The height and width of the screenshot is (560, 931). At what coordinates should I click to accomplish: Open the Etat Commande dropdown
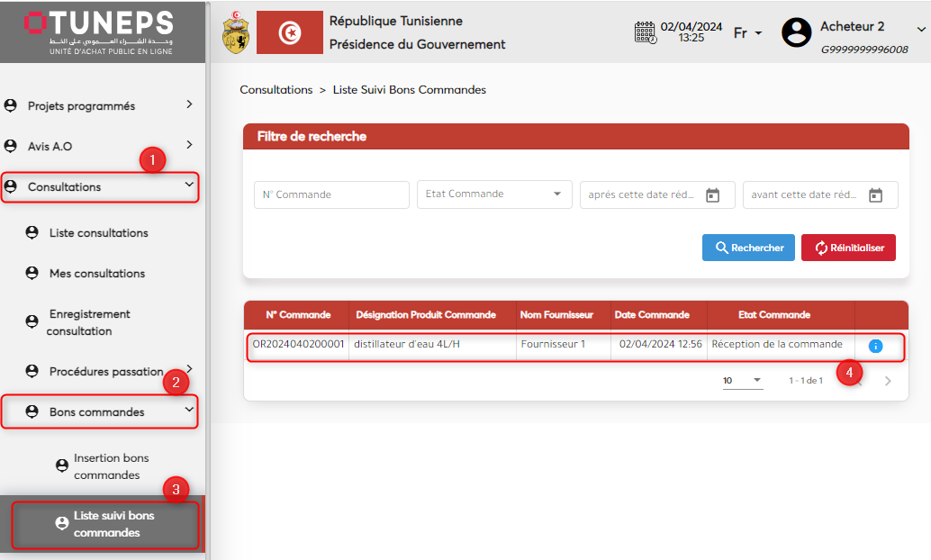point(493,194)
